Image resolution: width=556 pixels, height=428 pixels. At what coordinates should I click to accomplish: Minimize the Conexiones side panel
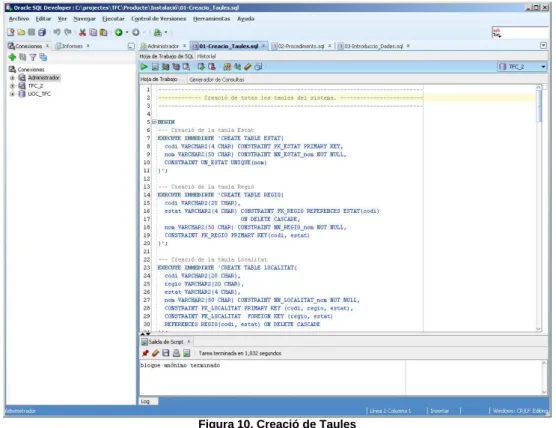pos(131,46)
